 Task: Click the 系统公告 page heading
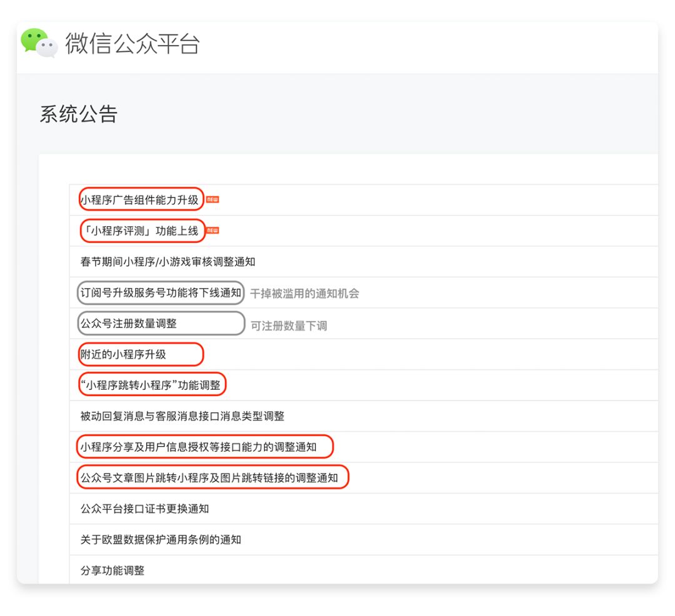click(78, 114)
